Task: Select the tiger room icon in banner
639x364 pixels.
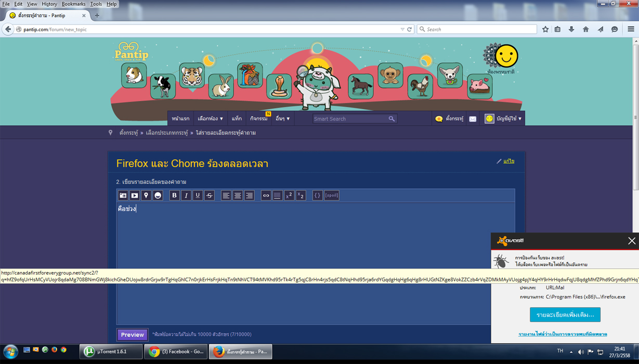Action: pos(192,75)
